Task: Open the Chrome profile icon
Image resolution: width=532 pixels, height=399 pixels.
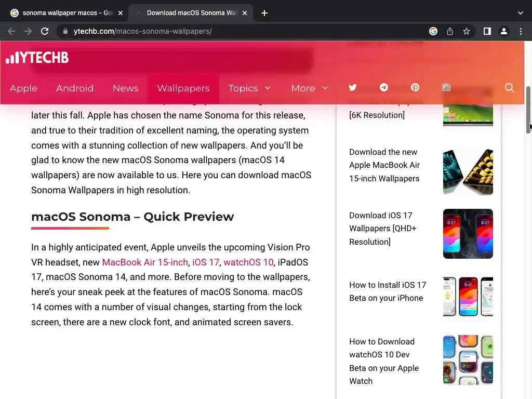Action: point(504,31)
